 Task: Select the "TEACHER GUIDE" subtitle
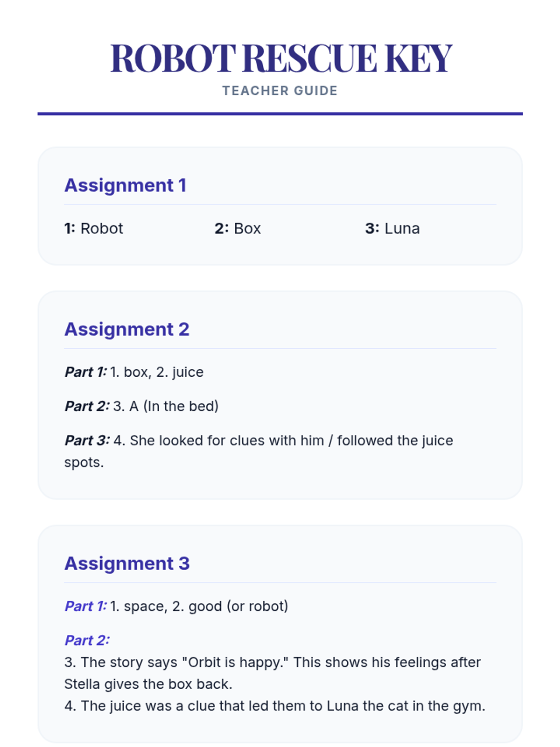[280, 91]
